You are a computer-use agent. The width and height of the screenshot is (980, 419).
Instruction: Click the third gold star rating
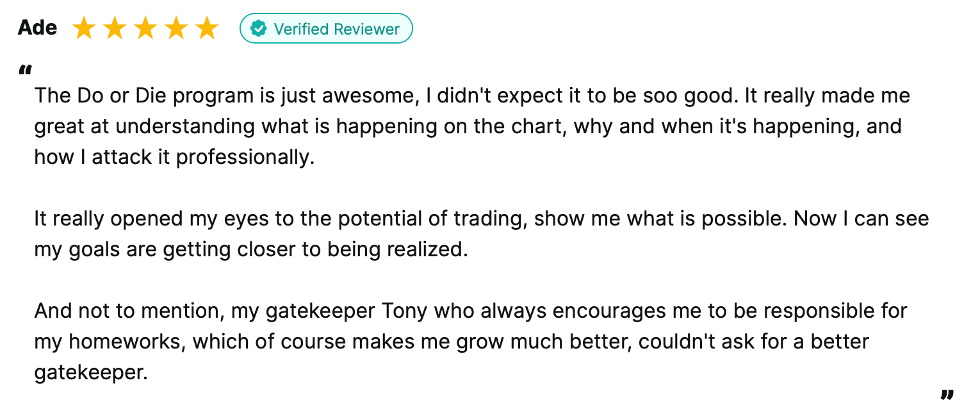click(x=145, y=29)
